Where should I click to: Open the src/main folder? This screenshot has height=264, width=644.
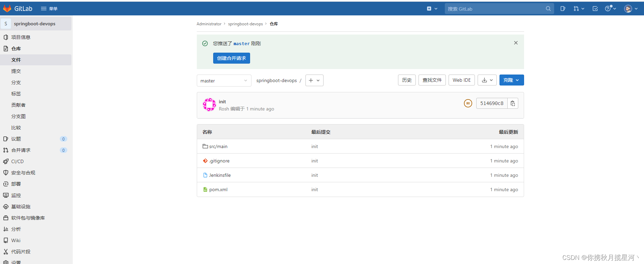point(218,146)
